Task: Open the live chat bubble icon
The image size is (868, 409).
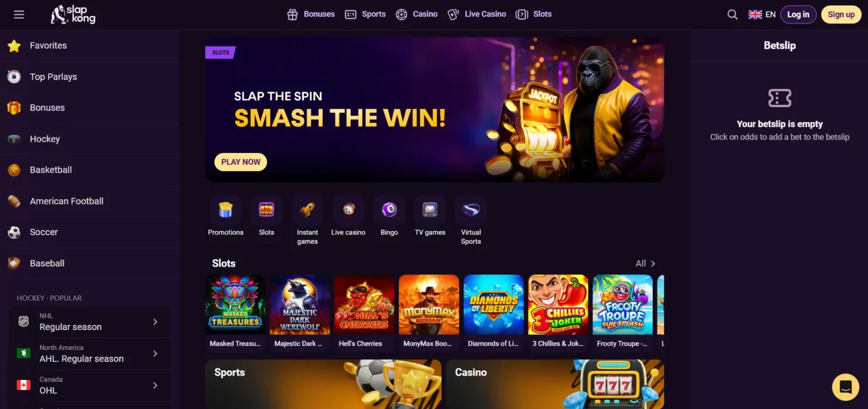Action: pos(845,387)
